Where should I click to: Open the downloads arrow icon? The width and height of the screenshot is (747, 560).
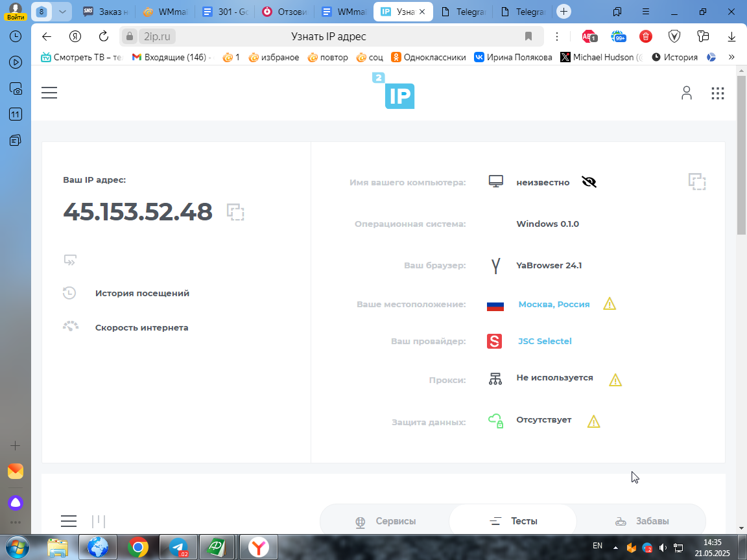coord(731,37)
